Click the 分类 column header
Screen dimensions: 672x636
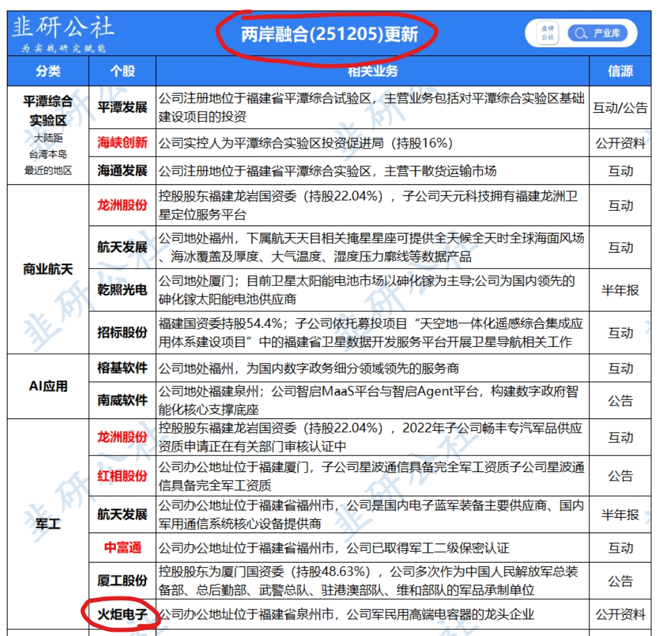48,71
